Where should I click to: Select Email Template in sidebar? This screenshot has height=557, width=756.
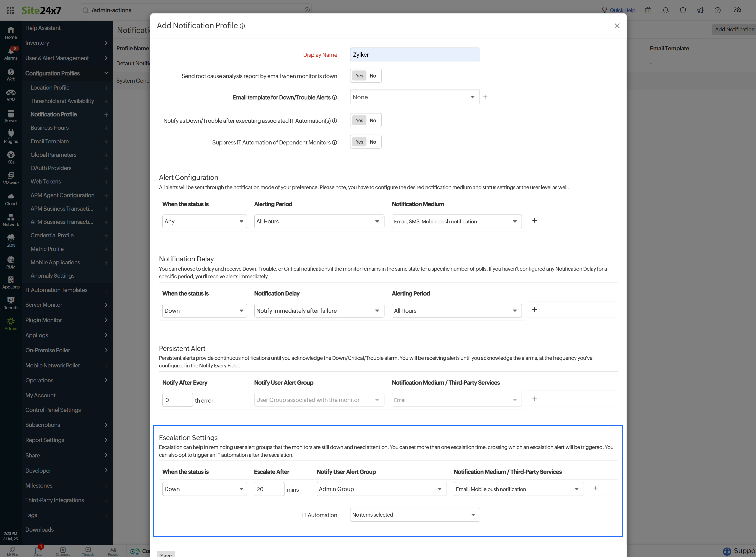[49, 141]
